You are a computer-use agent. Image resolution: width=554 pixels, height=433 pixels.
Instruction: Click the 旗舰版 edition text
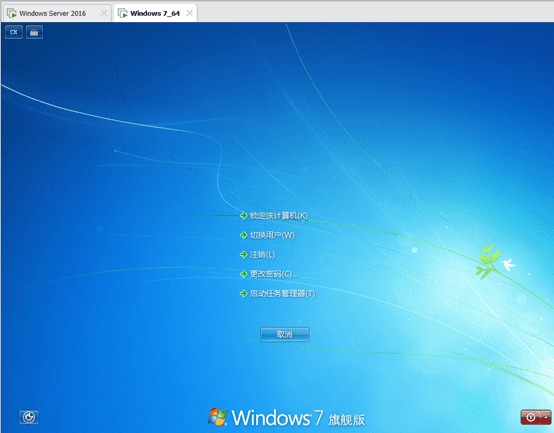(x=346, y=420)
